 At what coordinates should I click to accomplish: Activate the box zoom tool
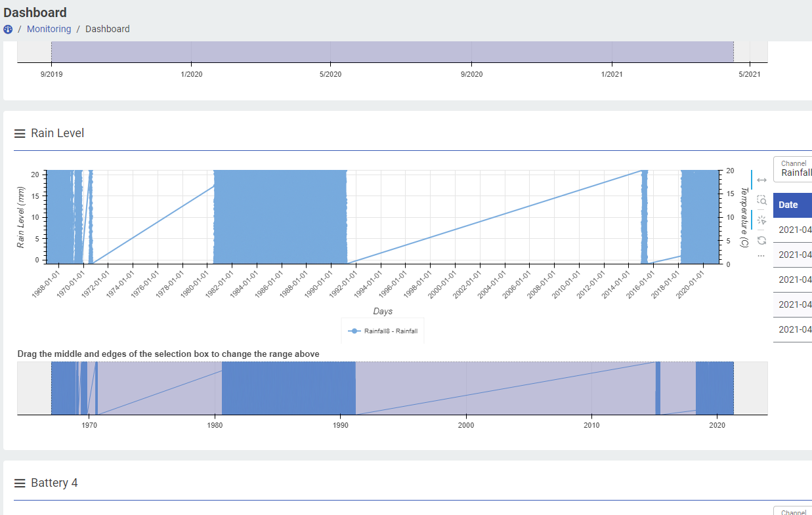click(761, 200)
